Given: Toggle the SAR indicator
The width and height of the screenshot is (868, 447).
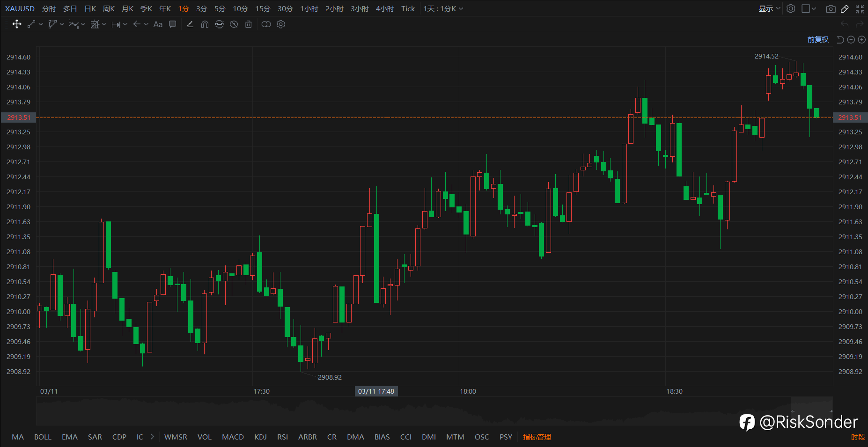Looking at the screenshot, I should [x=95, y=437].
